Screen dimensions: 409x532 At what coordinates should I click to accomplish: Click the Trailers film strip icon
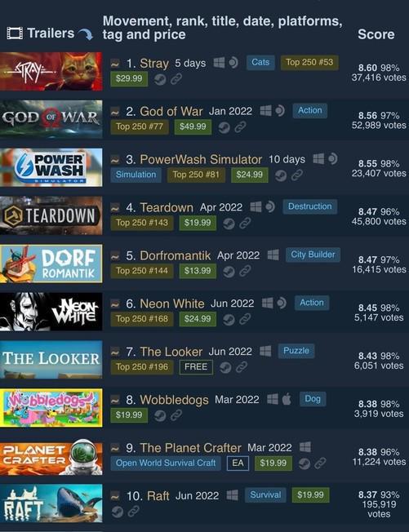coord(15,33)
